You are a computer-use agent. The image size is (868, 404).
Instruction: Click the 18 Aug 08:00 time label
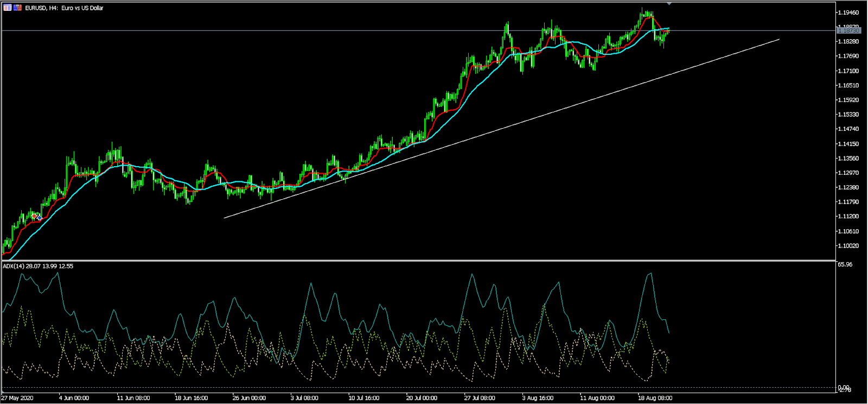655,398
